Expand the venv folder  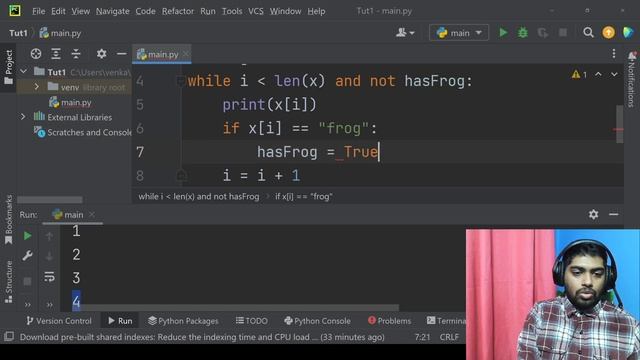pos(37,87)
